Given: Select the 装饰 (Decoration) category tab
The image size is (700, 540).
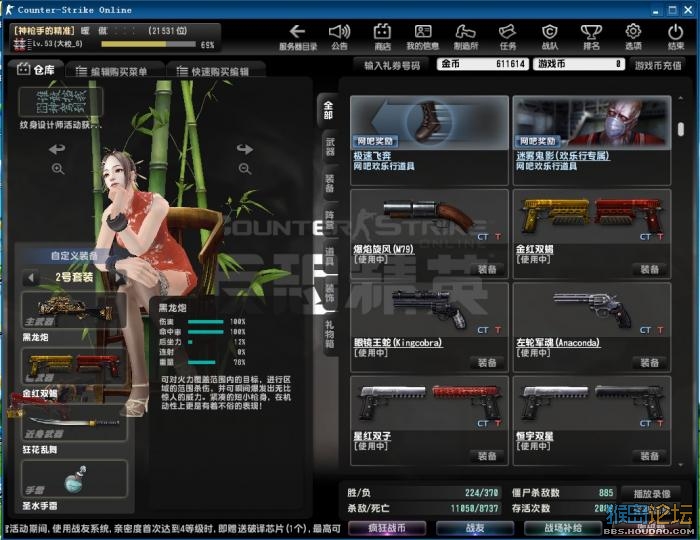Looking at the screenshot, I should 329,293.
